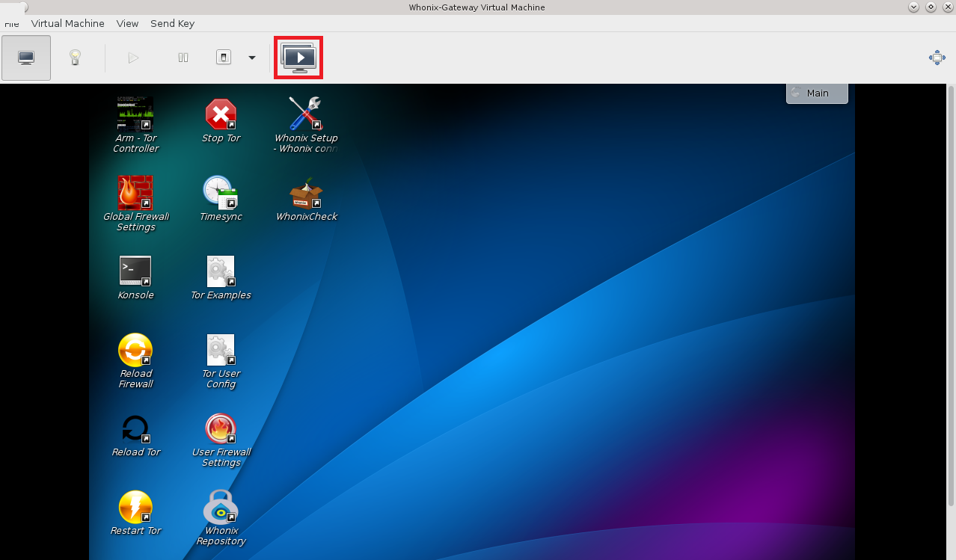Open the Arm - Tor Controller desktop icon

pyautogui.click(x=135, y=114)
